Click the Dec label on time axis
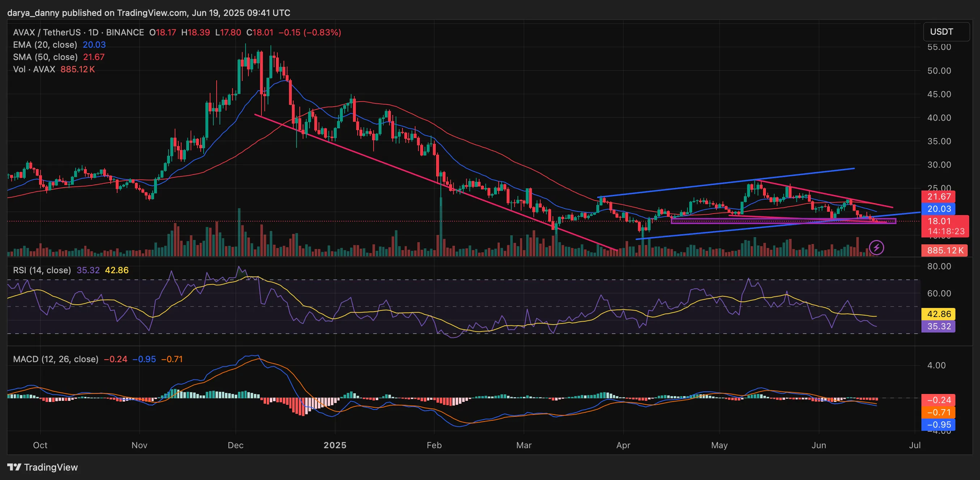The image size is (980, 480). 235,445
